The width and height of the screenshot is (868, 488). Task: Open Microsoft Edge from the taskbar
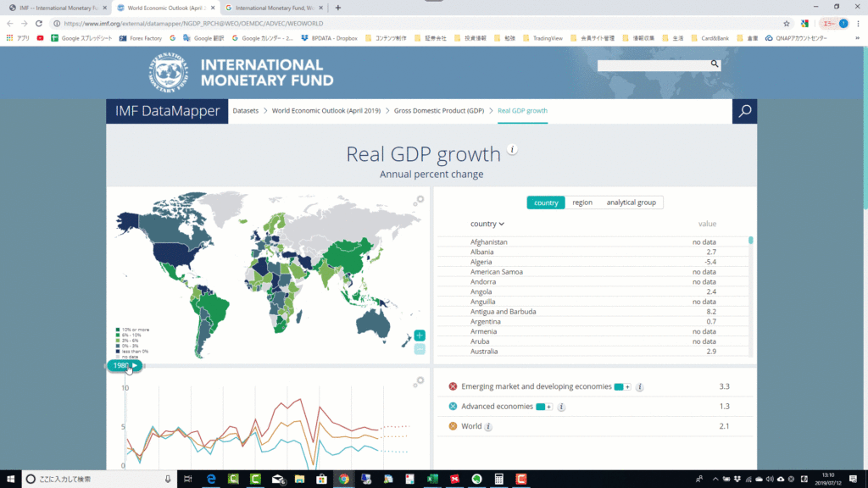pyautogui.click(x=211, y=479)
